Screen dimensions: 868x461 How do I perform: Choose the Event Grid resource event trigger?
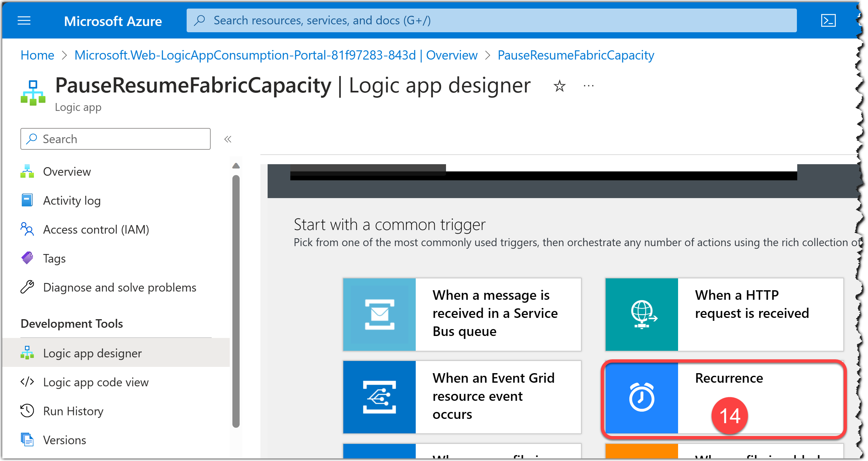(x=462, y=397)
